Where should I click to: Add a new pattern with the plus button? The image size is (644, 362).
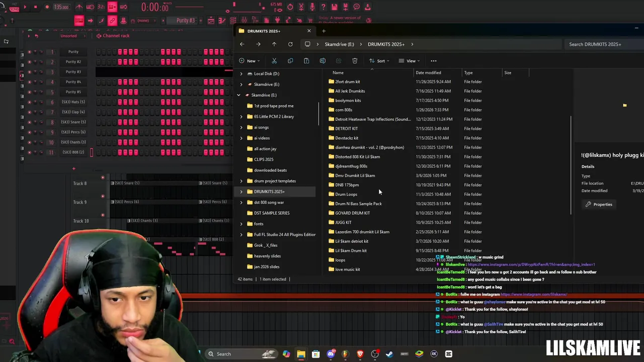200,21
